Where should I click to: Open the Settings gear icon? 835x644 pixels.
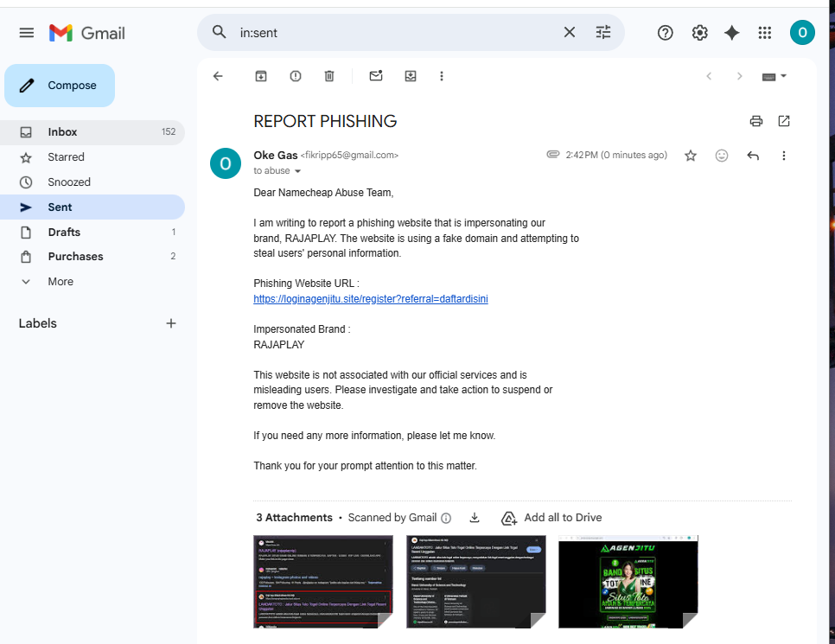coord(699,33)
